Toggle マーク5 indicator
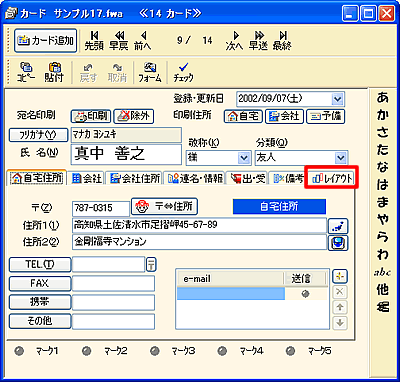 pos(290,351)
